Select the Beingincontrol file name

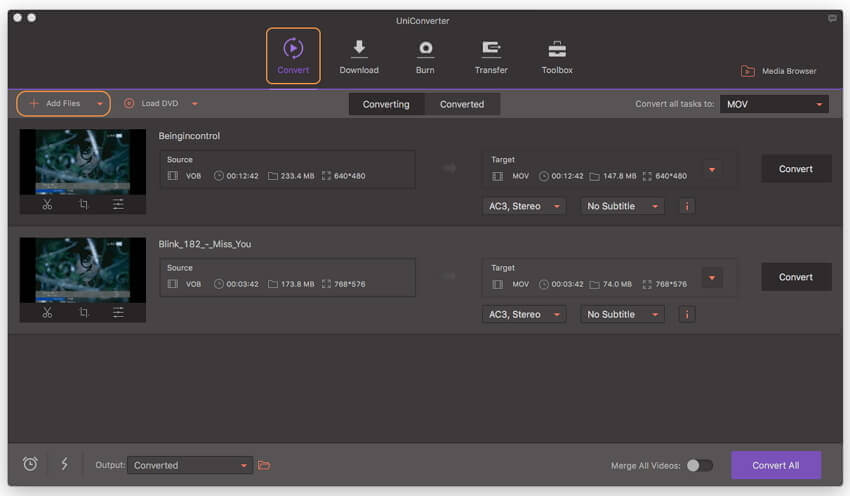(189, 136)
